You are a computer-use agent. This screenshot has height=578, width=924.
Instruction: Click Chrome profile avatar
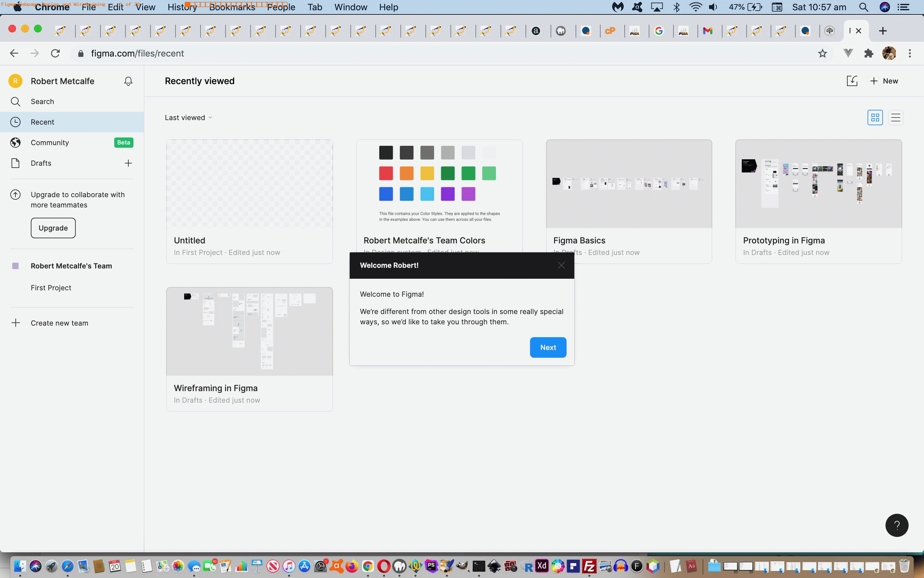(889, 54)
